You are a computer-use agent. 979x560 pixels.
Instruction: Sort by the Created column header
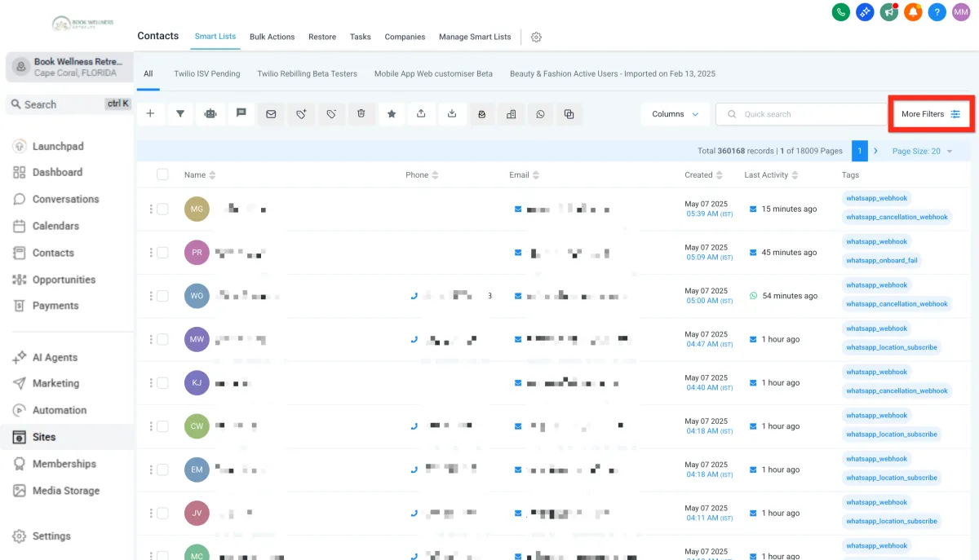coord(704,175)
